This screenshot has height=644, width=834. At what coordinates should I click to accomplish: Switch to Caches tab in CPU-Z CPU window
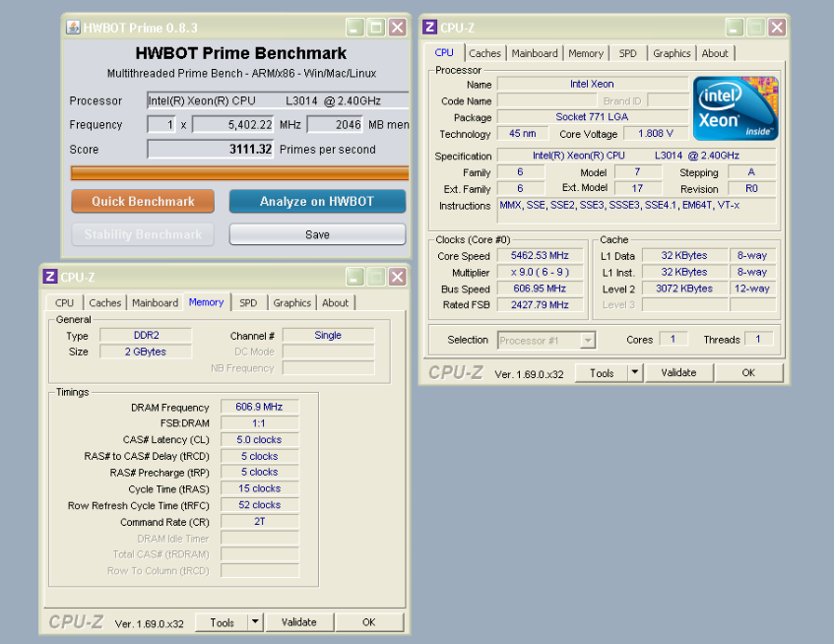point(484,53)
